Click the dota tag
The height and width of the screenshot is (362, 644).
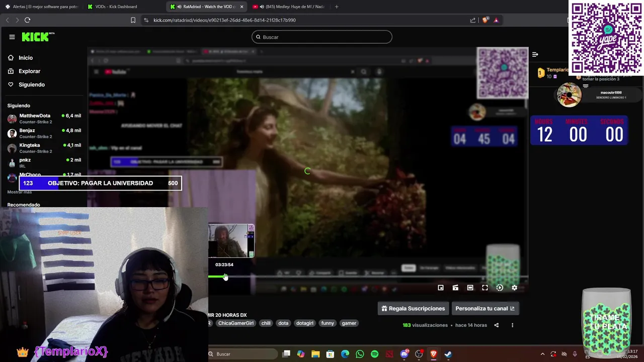[283, 323]
